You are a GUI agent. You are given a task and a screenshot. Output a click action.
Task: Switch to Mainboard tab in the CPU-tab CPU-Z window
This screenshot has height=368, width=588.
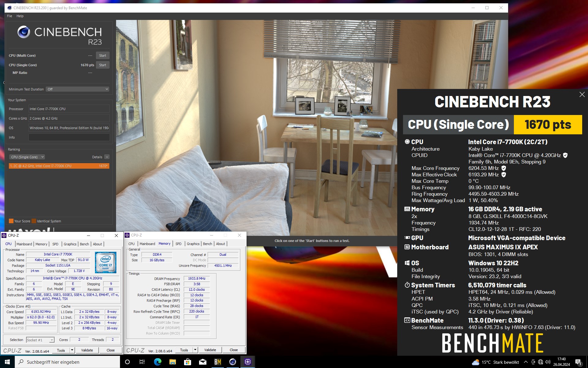24,244
